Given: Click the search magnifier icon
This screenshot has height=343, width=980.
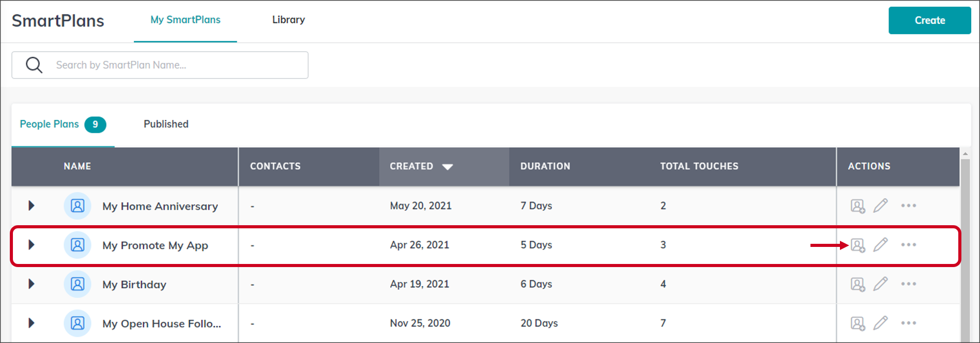Looking at the screenshot, I should coord(34,65).
